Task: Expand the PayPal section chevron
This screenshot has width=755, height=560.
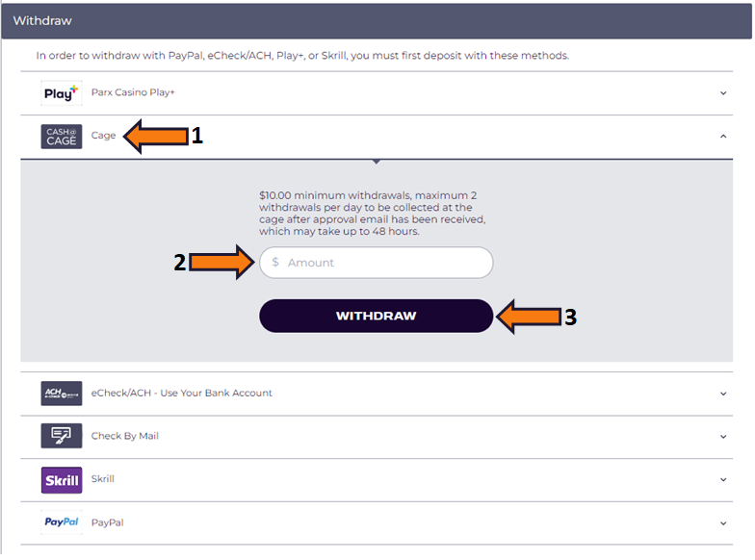Action: click(723, 522)
